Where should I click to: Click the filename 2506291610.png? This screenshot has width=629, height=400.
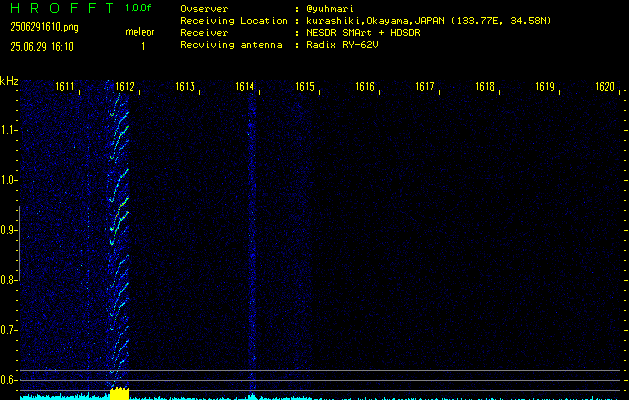pos(44,27)
